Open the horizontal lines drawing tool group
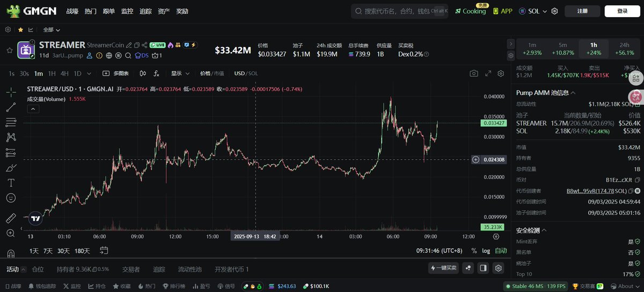This screenshot has height=292, width=644. pyautogui.click(x=11, y=122)
